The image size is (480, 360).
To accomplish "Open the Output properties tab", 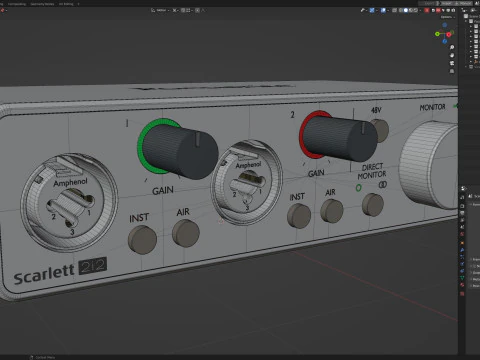I will (x=462, y=213).
